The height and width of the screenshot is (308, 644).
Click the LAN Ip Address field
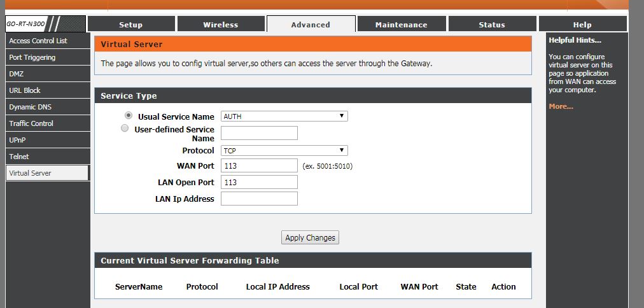259,199
